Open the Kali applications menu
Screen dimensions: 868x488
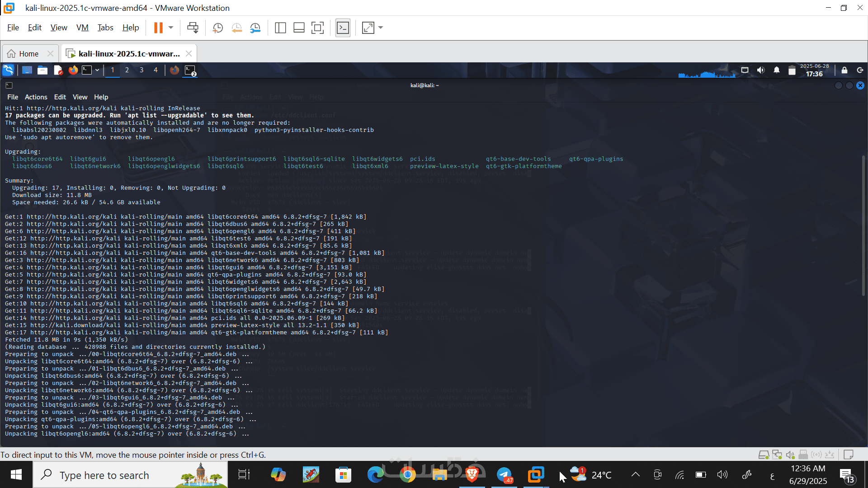tap(9, 70)
